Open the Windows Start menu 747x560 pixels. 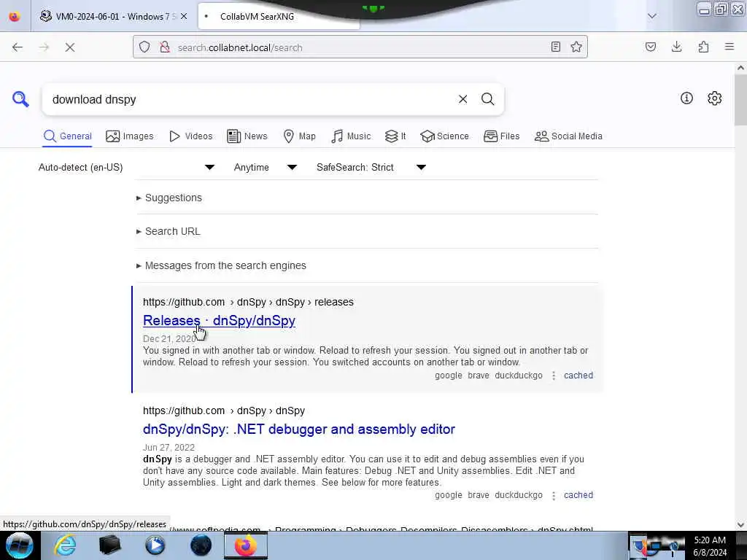point(19,545)
